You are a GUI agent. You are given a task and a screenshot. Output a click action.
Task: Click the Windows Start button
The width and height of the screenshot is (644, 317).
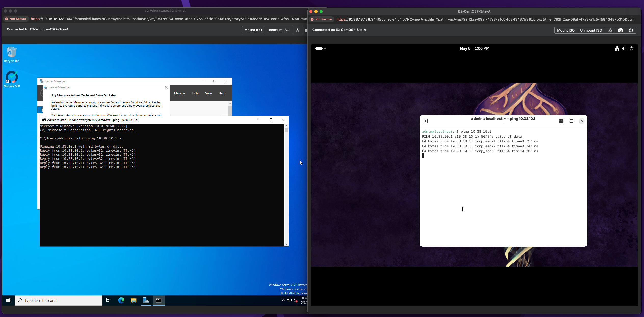[8, 300]
